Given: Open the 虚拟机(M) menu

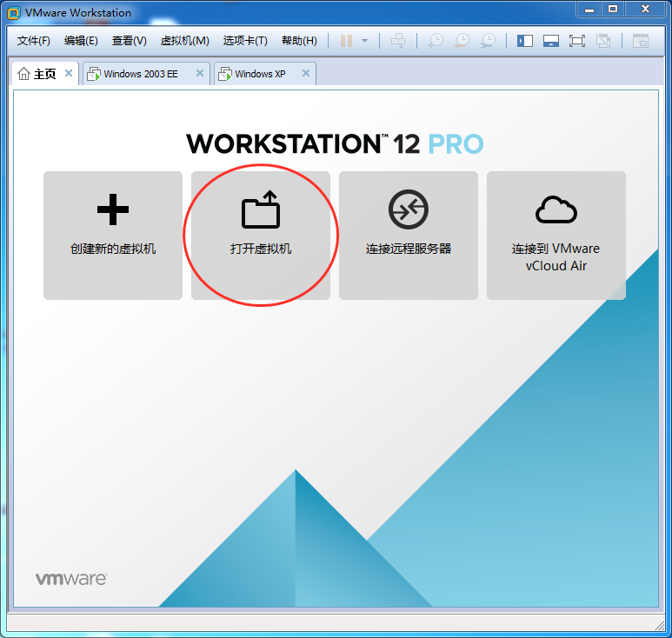Looking at the screenshot, I should click(185, 41).
